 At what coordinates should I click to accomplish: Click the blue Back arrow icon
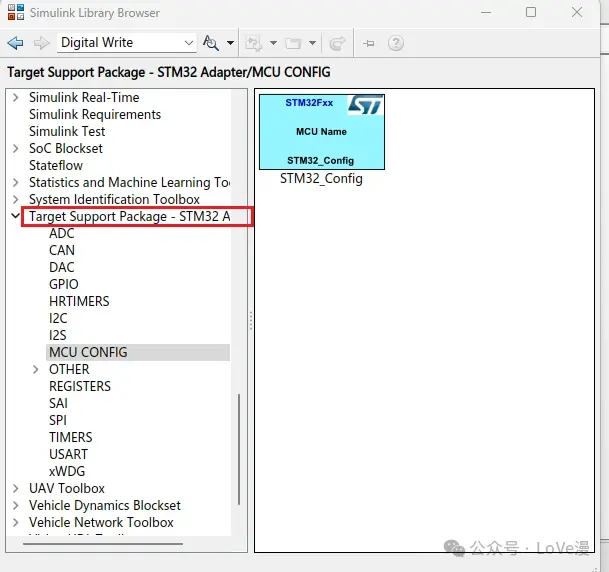16,43
